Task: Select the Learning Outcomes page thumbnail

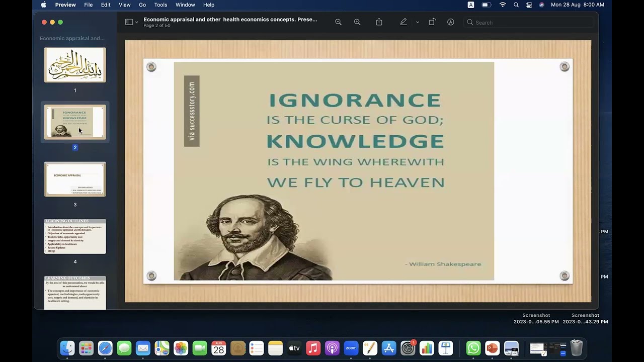Action: coord(75,293)
